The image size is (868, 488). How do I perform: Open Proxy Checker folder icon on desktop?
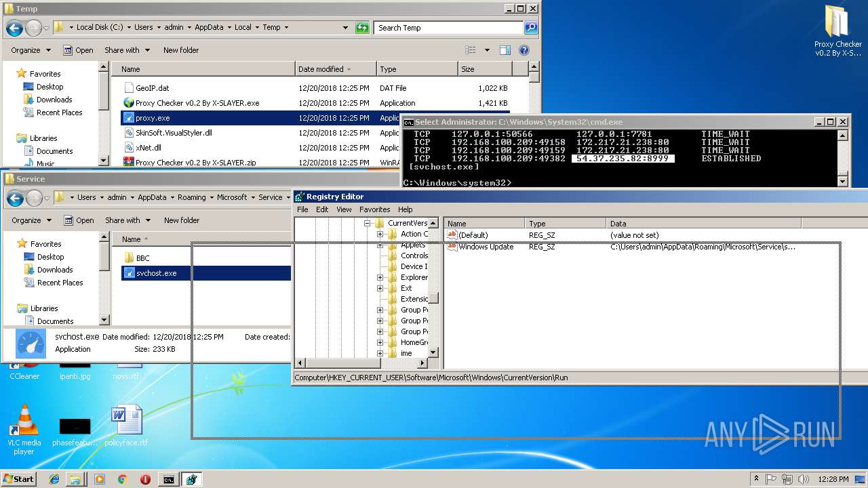point(837,31)
